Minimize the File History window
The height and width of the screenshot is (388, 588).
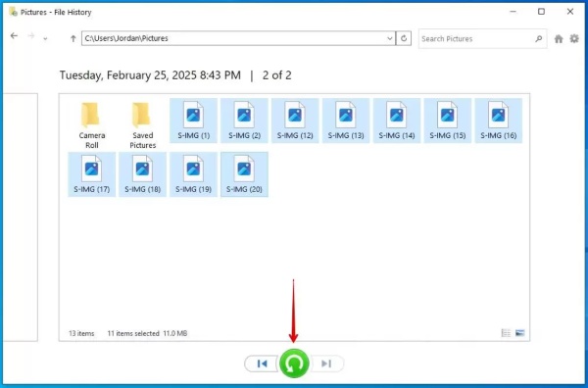click(x=513, y=12)
